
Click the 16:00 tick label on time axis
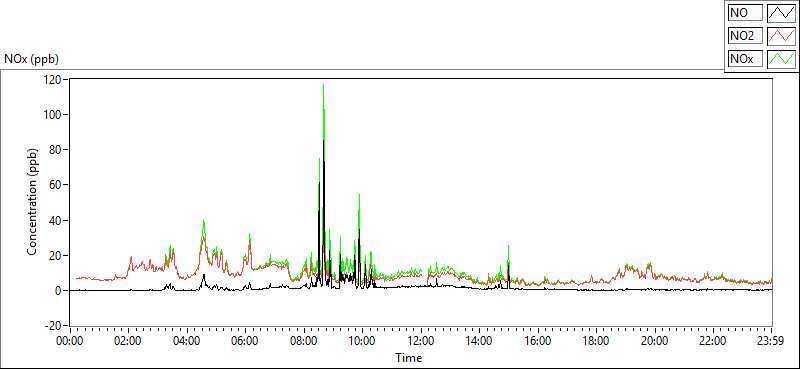point(538,339)
